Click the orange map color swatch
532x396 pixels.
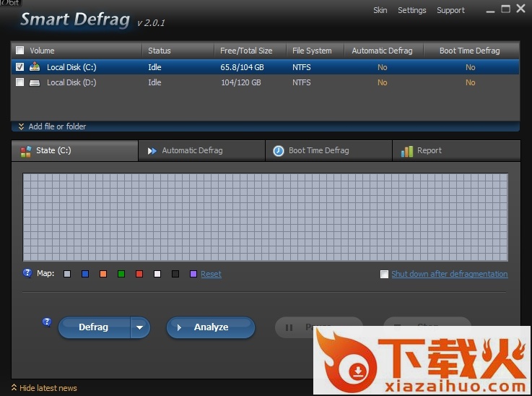pyautogui.click(x=103, y=274)
